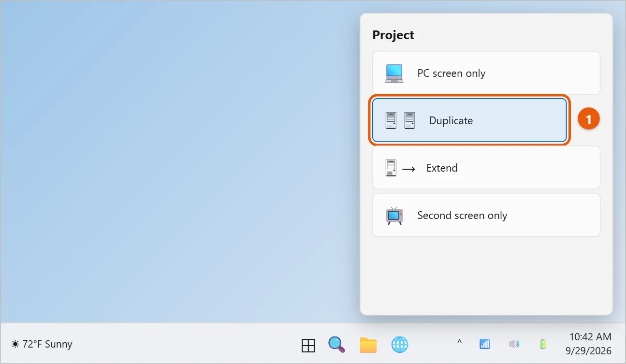This screenshot has height=364, width=626.
Task: Open the 72°F Sunny weather widget
Action: (42, 344)
